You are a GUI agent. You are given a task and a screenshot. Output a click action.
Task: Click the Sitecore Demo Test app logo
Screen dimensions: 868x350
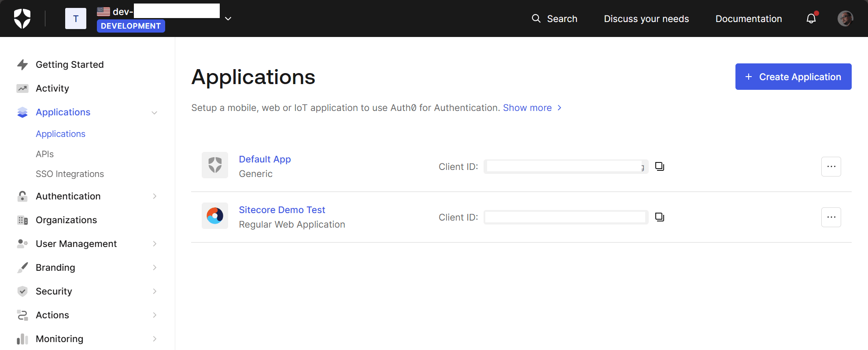215,216
